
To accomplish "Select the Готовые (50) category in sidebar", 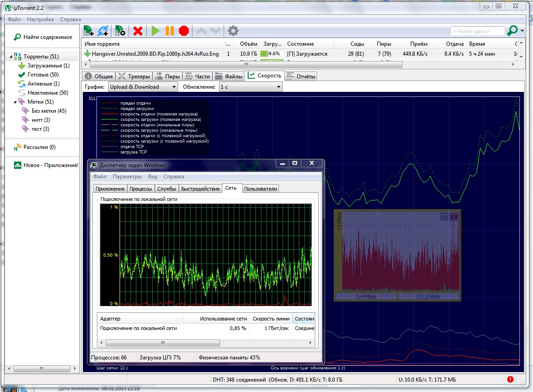I will [x=43, y=75].
